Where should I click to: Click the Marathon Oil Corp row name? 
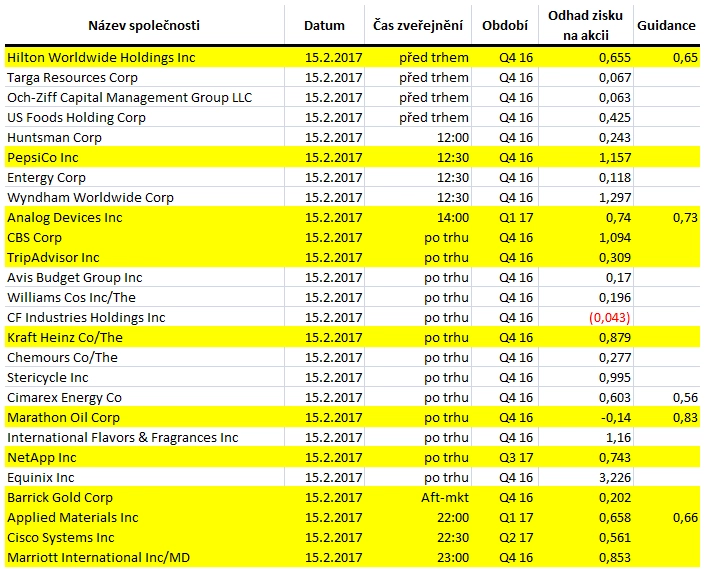pyautogui.click(x=64, y=418)
